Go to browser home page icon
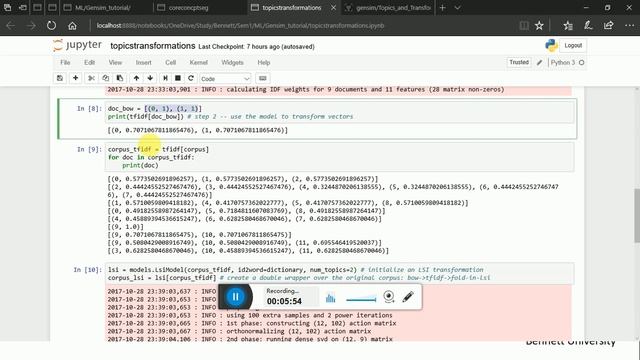Screen dimensions: 640x360 [x=72, y=26]
